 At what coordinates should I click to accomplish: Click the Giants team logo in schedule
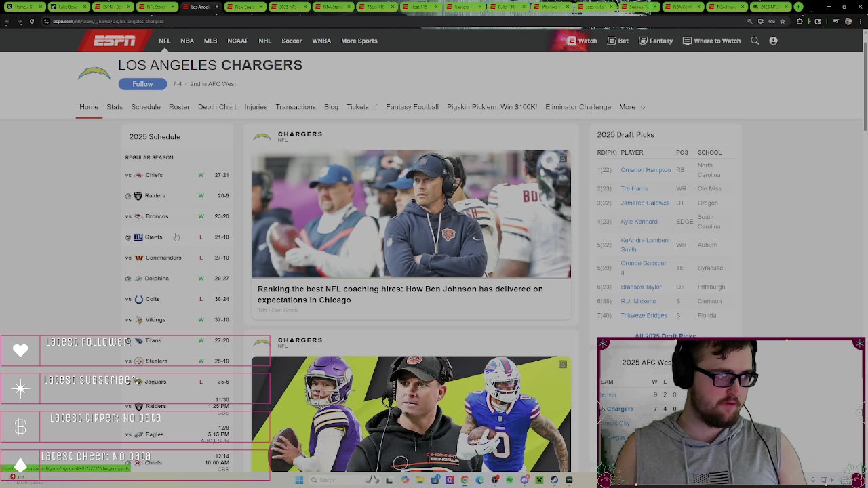click(138, 237)
